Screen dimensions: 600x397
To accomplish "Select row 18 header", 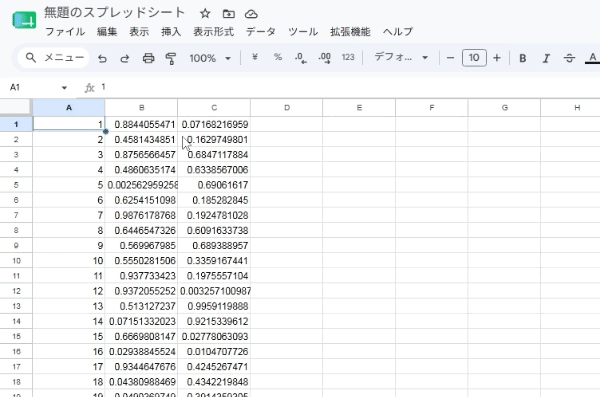I will click(16, 382).
